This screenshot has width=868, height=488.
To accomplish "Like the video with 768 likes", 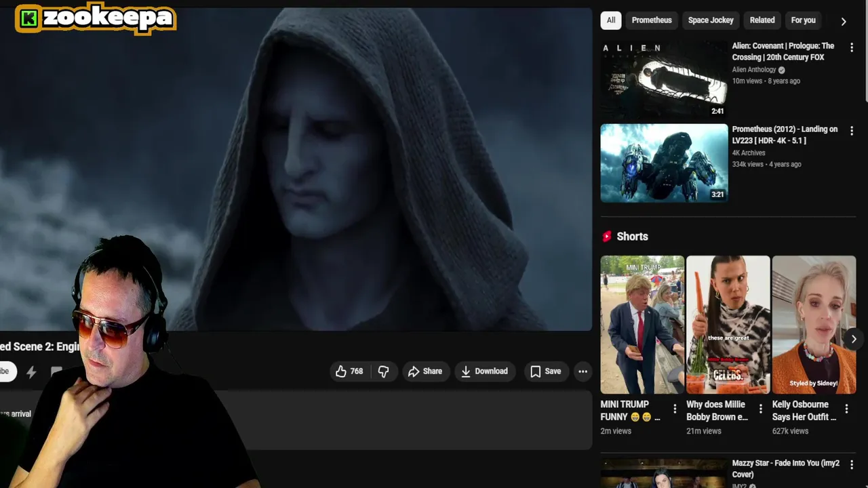I will point(350,371).
